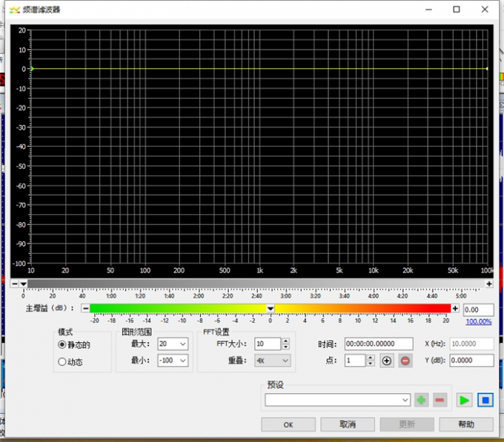The width and height of the screenshot is (504, 442).
Task: Add a point with circled plus icon
Action: 387,361
